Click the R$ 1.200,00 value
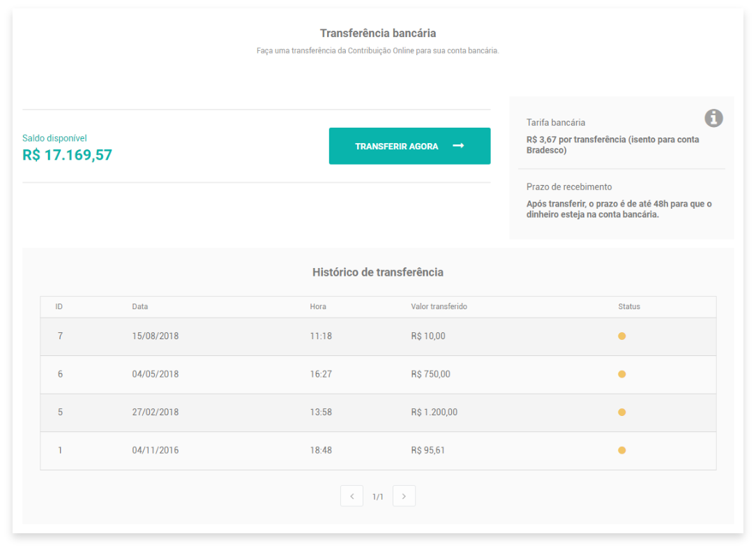This screenshot has height=550, width=756. pos(434,412)
